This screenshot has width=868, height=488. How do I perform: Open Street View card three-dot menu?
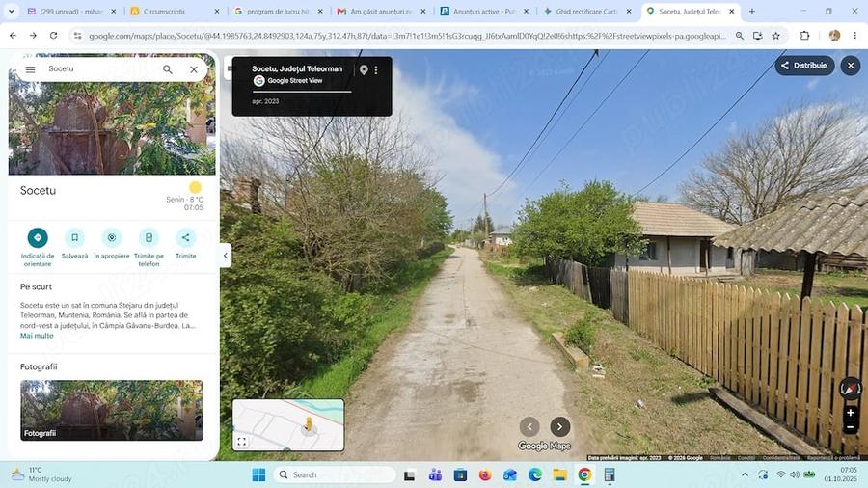point(376,69)
